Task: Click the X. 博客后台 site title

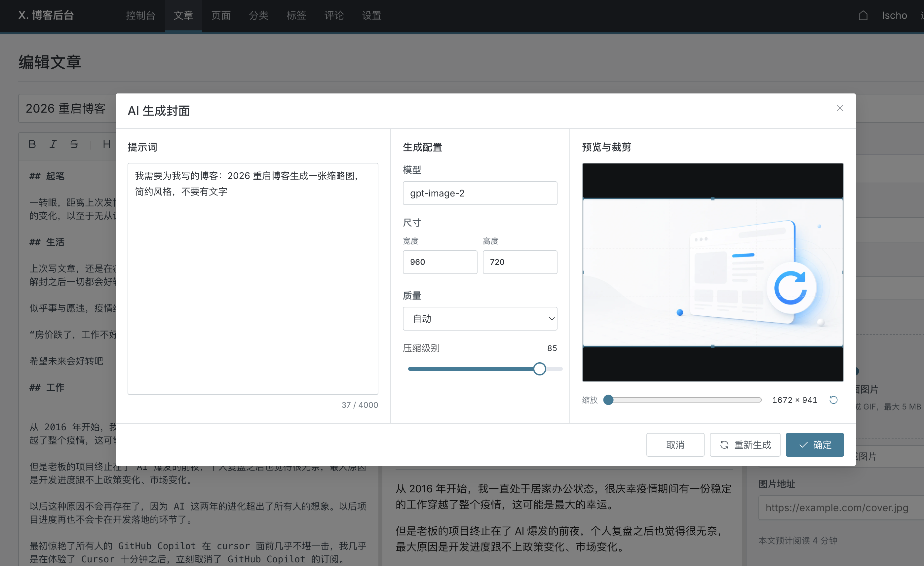Action: coord(46,16)
